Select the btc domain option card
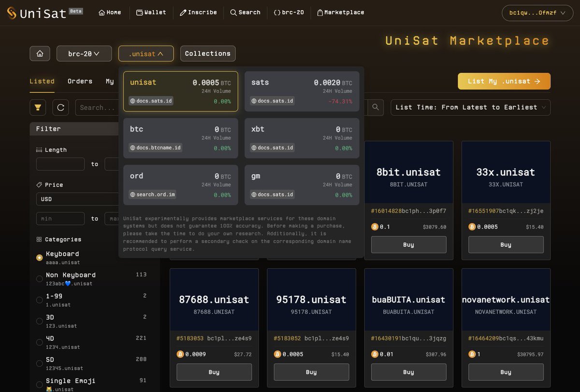580x392 pixels. 180,138
